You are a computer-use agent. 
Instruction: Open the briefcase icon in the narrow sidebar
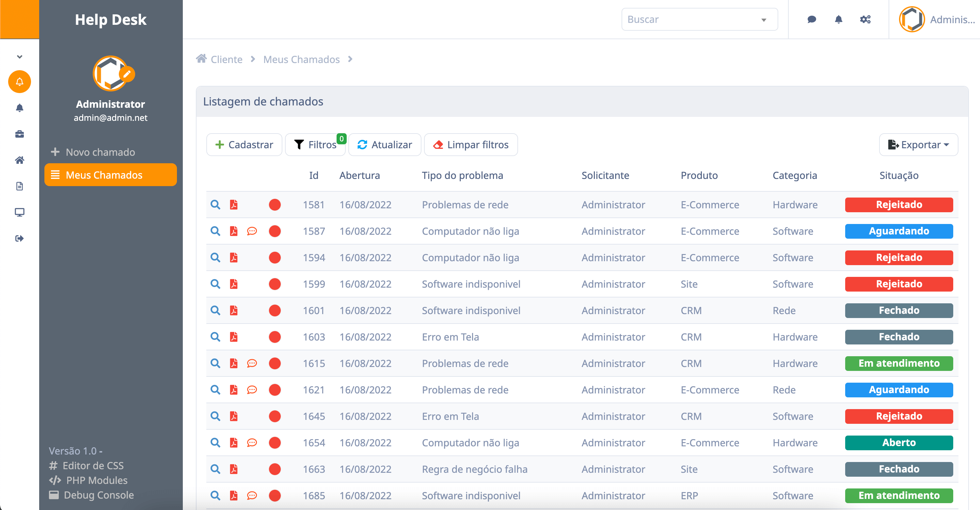click(19, 134)
